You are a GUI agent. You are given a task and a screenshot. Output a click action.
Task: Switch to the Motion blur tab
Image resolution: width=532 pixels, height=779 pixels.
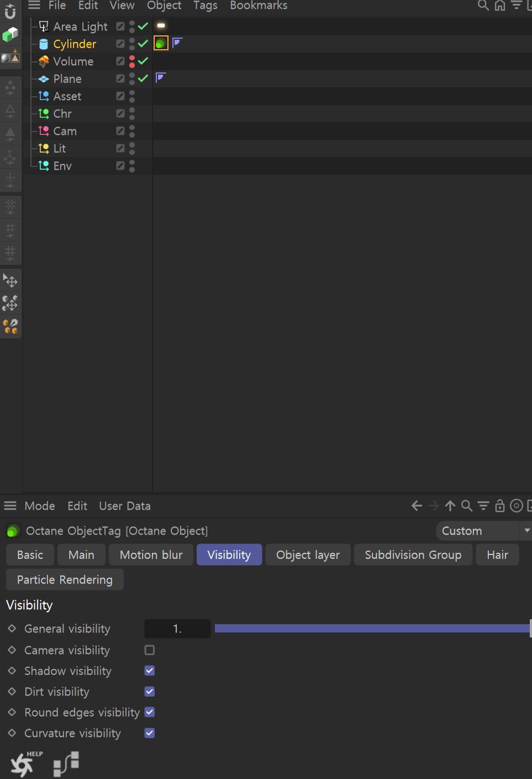tap(151, 555)
